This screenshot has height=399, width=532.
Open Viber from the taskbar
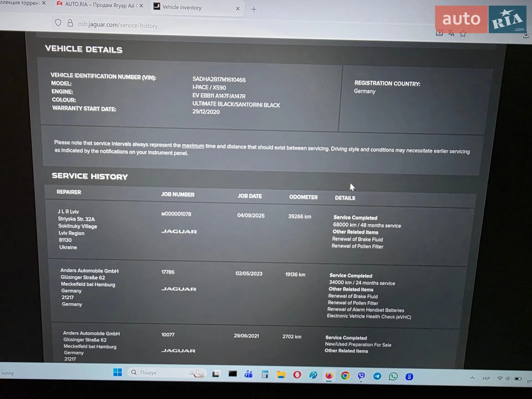361,376
